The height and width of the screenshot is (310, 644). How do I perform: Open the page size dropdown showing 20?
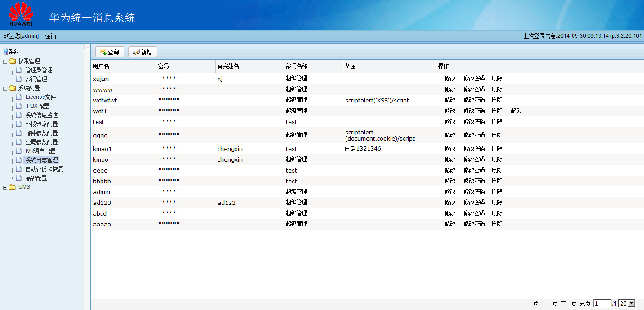pos(631,304)
